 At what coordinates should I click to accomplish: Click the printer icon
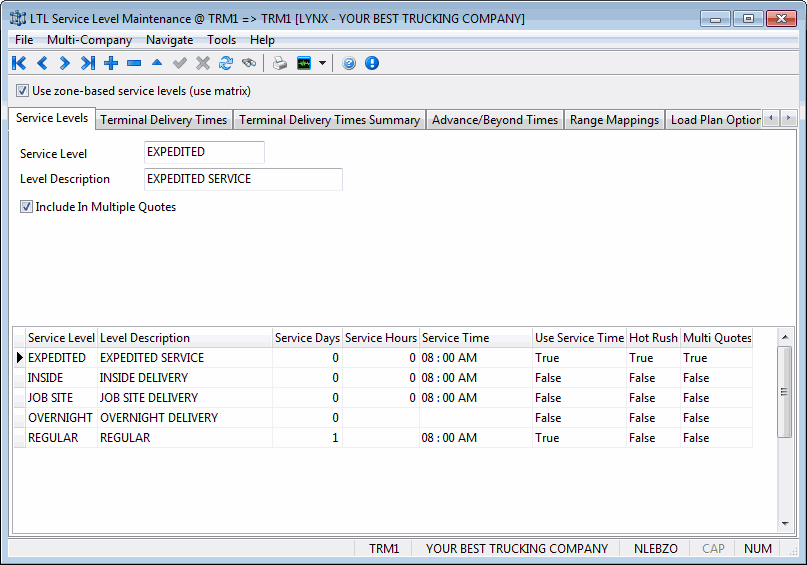coord(280,63)
